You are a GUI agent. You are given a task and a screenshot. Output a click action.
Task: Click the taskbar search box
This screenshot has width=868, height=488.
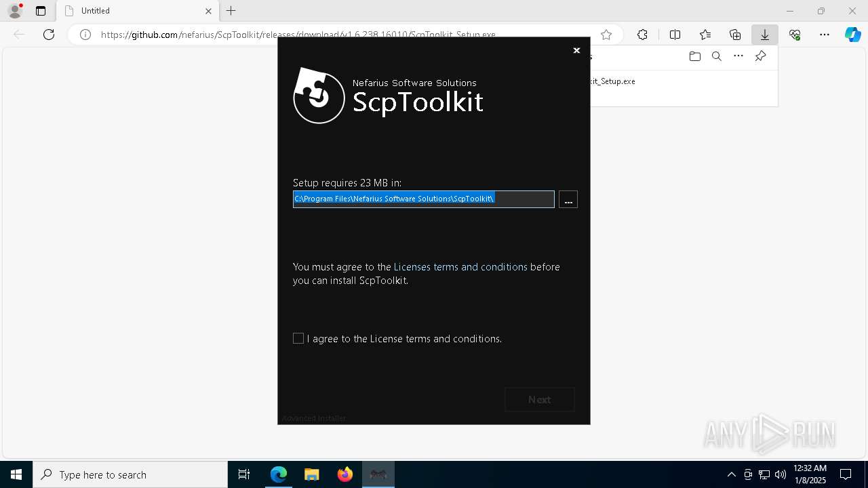[130, 474]
